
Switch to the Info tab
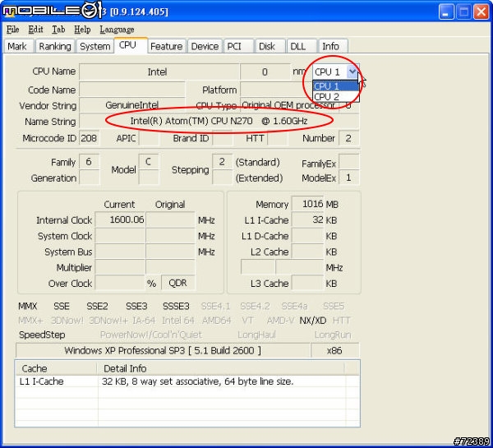333,47
